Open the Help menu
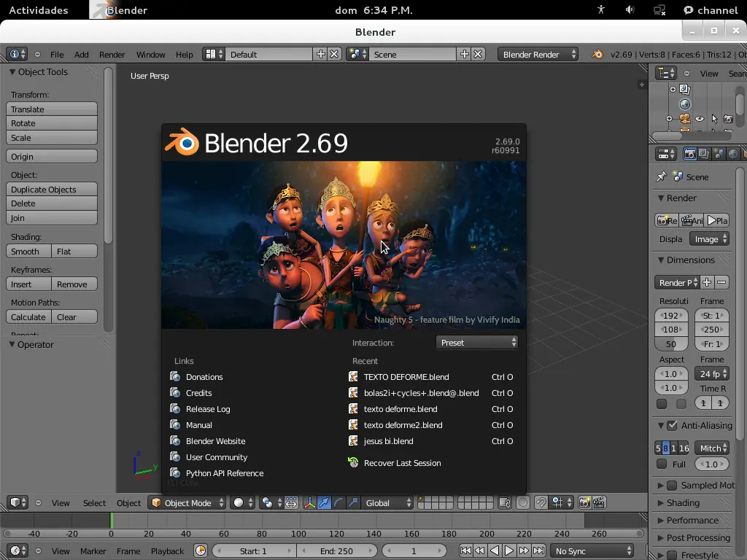Screen dimensions: 747x560 click(185, 54)
